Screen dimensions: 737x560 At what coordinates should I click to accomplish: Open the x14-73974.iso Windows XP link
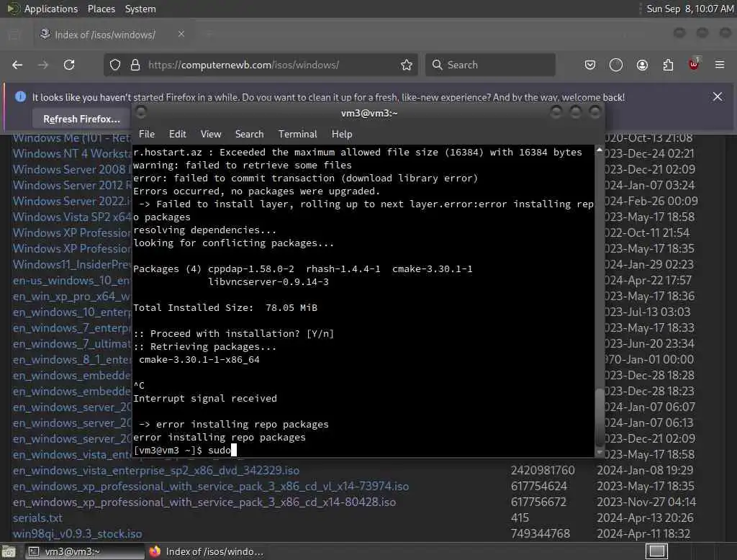point(211,486)
